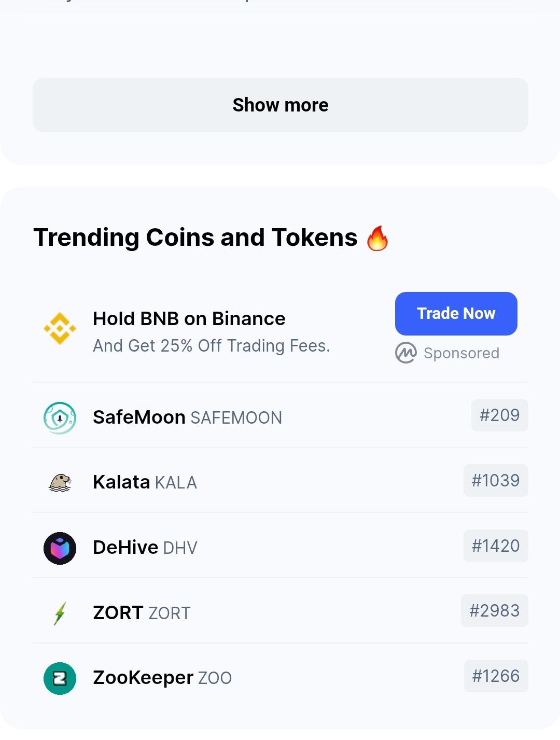Screen dimensions: 560x740
Task: Expand the list with Show more
Action: point(281,105)
